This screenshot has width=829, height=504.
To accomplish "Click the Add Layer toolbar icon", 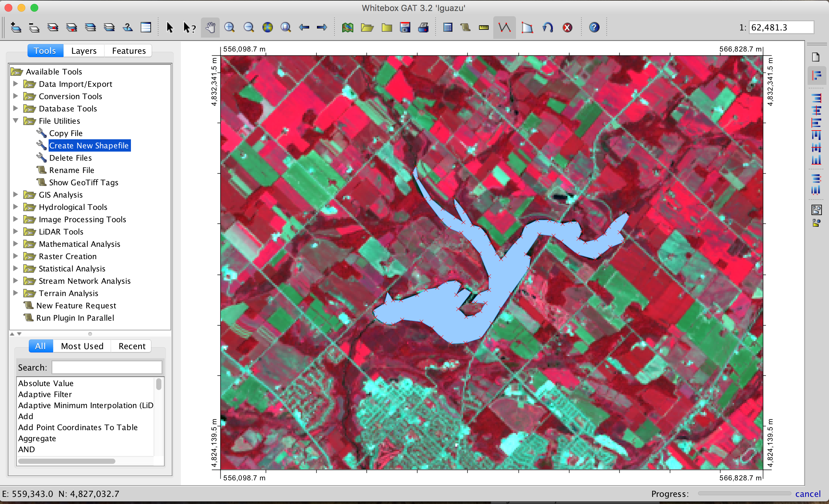I will 16,28.
